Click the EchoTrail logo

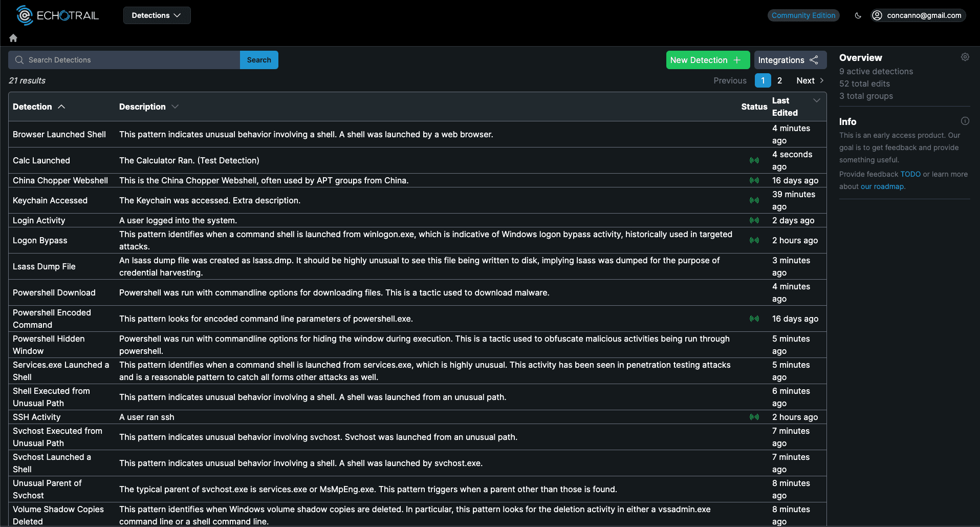click(x=57, y=15)
